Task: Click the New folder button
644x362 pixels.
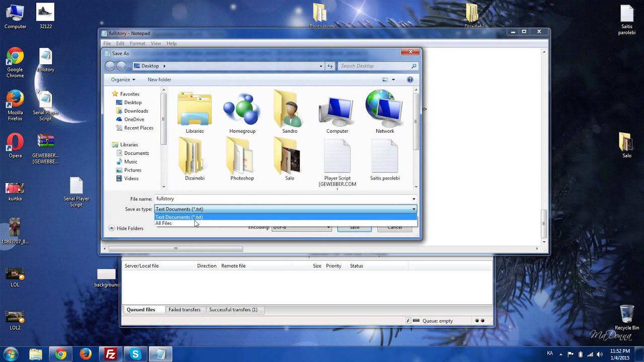Action: (x=159, y=79)
